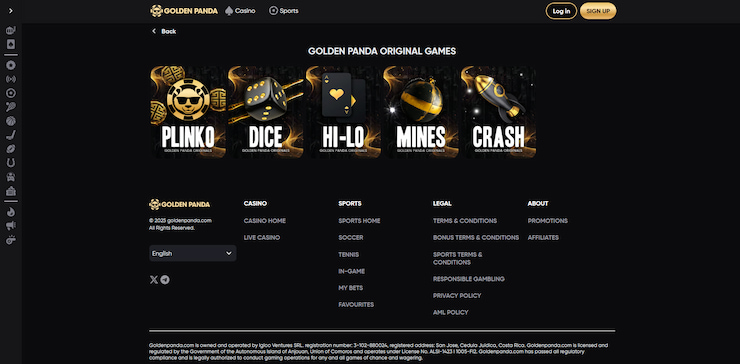
Task: Select the horseshoe racing icon
Action: 11,163
